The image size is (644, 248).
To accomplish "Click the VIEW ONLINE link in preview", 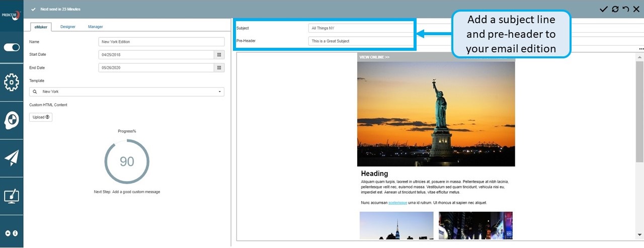I will tap(374, 57).
